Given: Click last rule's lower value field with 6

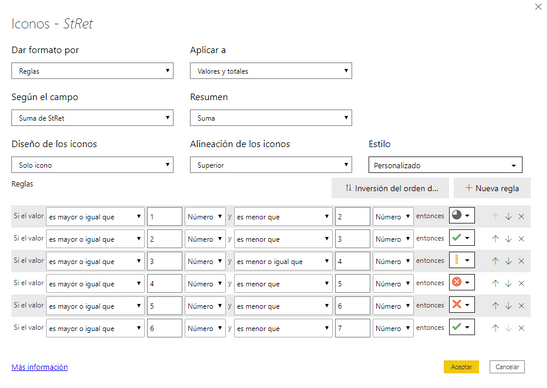Looking at the screenshot, I should (x=165, y=328).
